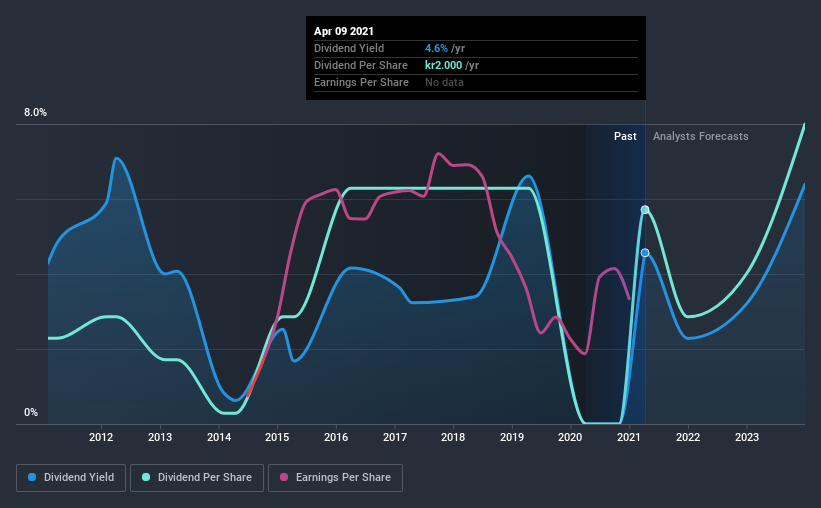Click the kr2.000 dividend per share value
The height and width of the screenshot is (508, 821).
point(443,65)
